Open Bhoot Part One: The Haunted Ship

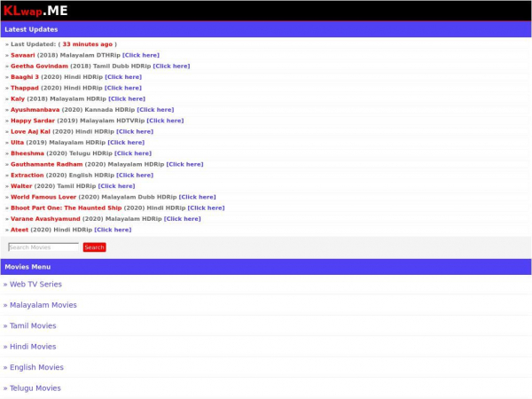[66, 208]
